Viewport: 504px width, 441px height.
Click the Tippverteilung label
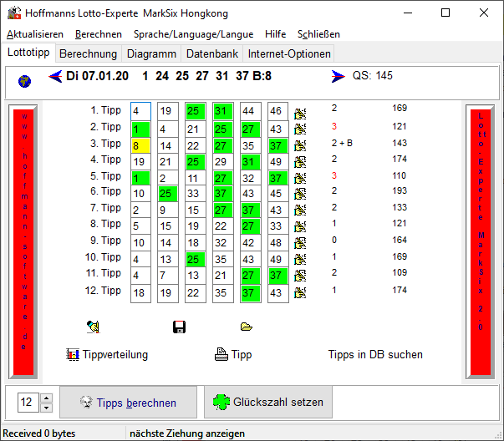[x=115, y=355]
